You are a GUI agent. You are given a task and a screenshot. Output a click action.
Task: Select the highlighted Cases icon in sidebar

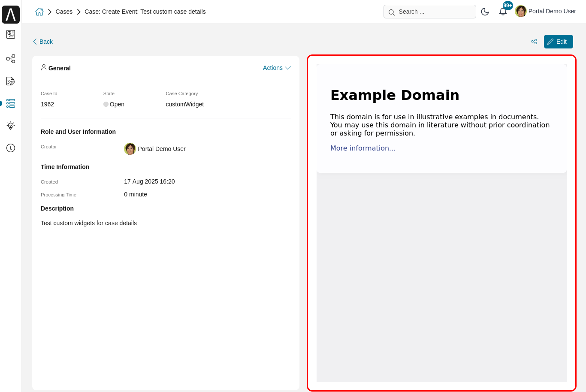point(10,103)
